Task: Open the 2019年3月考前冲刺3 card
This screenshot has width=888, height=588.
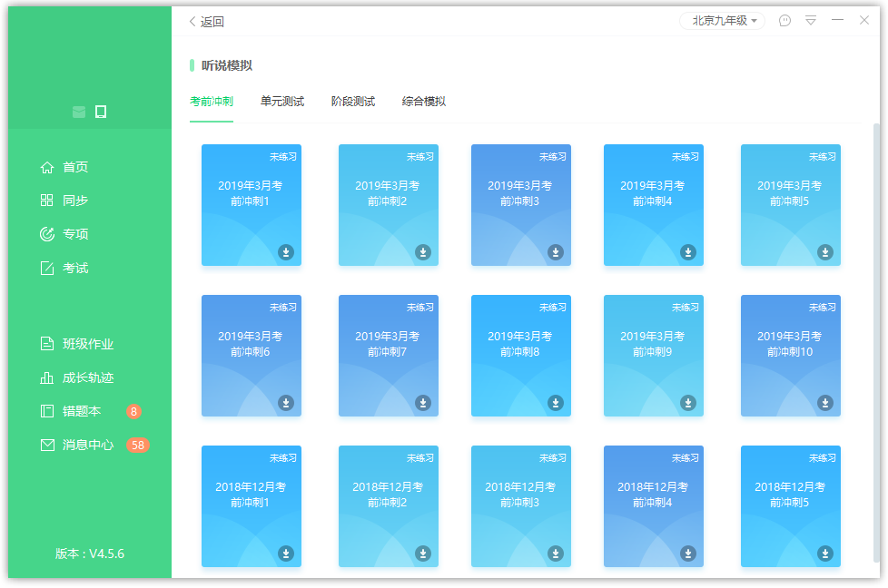Action: click(521, 205)
